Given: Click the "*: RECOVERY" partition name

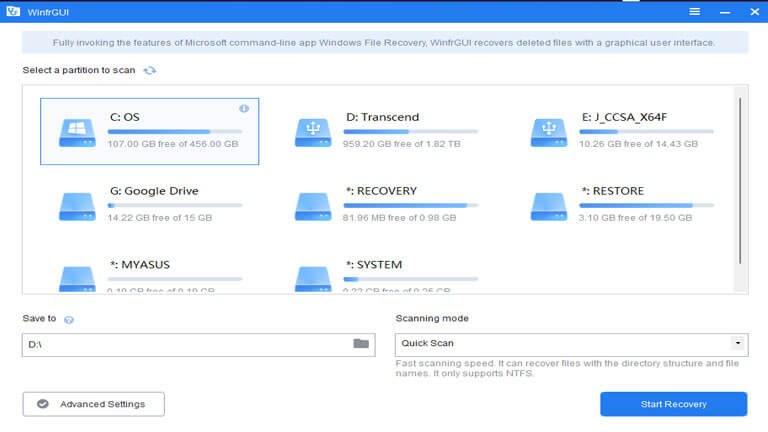Looking at the screenshot, I should (381, 191).
